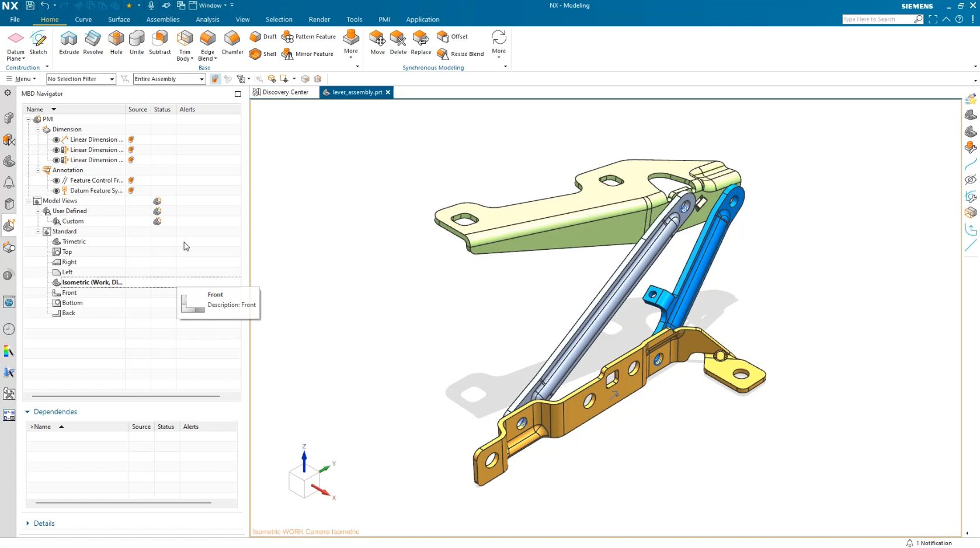Collapse the Model Views tree node
Image resolution: width=980 pixels, height=548 pixels.
[x=28, y=200]
